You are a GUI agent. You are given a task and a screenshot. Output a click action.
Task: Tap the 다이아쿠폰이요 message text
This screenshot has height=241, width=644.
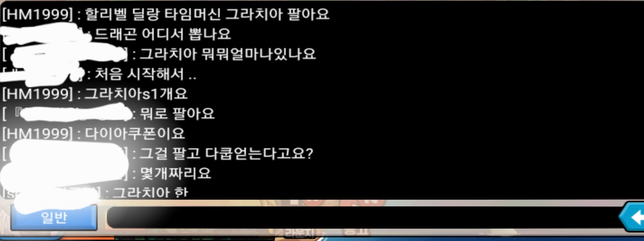[135, 134]
